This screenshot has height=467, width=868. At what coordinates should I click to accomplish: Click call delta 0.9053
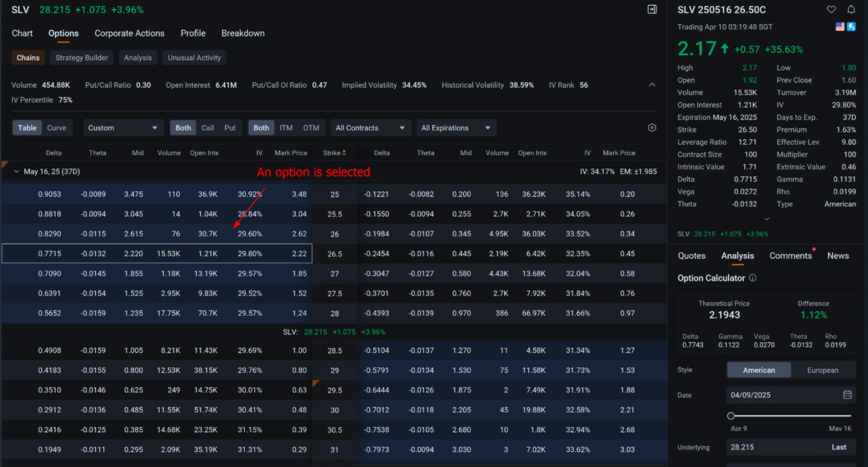pos(49,194)
